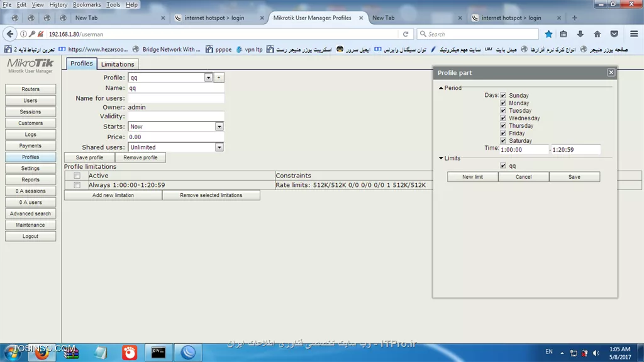Select the Profiles tab

tap(81, 64)
